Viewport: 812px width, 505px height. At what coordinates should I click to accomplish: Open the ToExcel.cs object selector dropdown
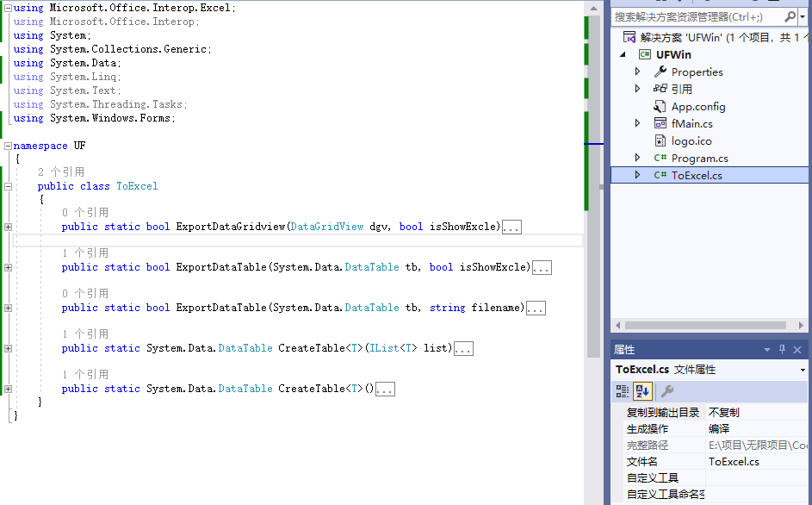coord(803,370)
